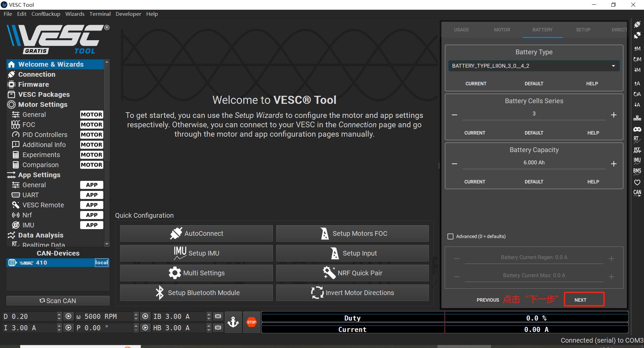This screenshot has height=348, width=644.
Task: Toggle the RT realtime data streaming icon
Action: [637, 139]
